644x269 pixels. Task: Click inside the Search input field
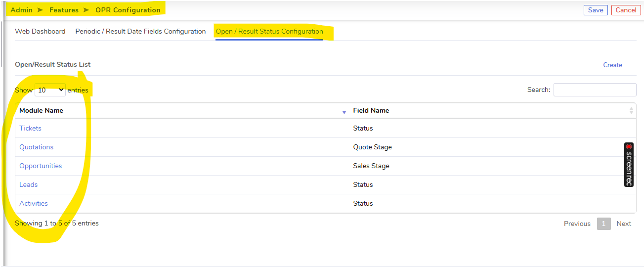click(x=595, y=90)
